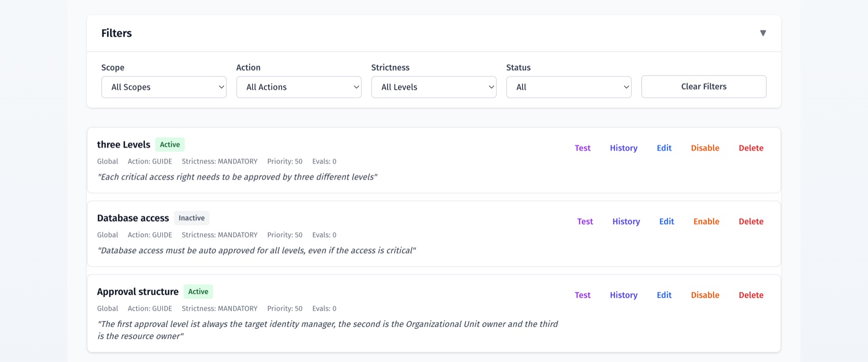This screenshot has height=362, width=868.
Task: Click the Clear Filters button
Action: click(704, 86)
